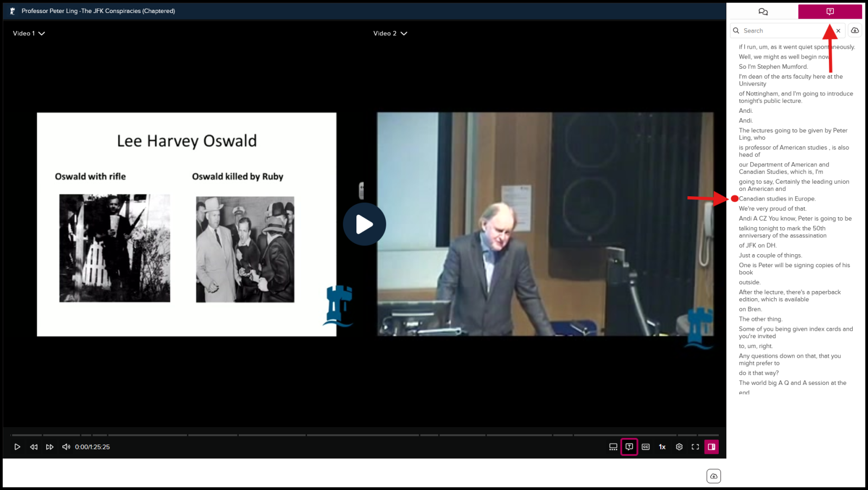Image resolution: width=868 pixels, height=490 pixels.
Task: Switch to fullscreen mode
Action: (x=695, y=447)
